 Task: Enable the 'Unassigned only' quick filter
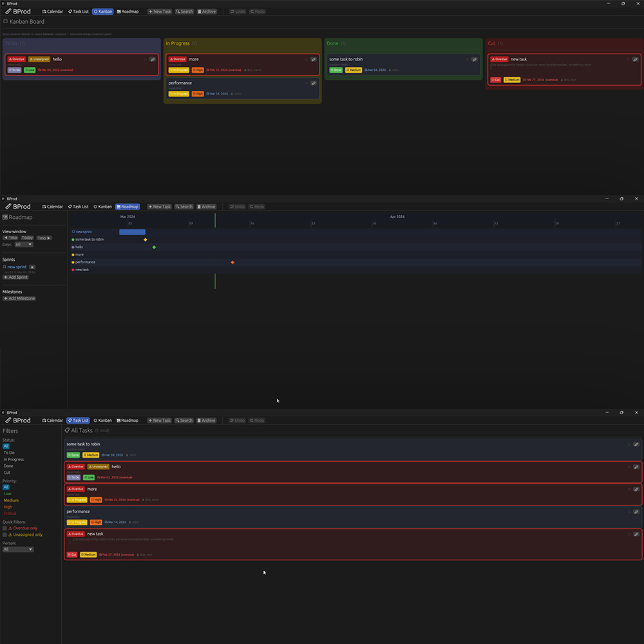click(5, 535)
